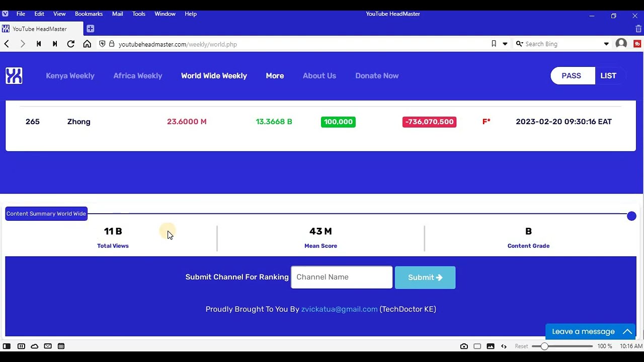
Task: Open the red extension icon
Action: point(637,44)
